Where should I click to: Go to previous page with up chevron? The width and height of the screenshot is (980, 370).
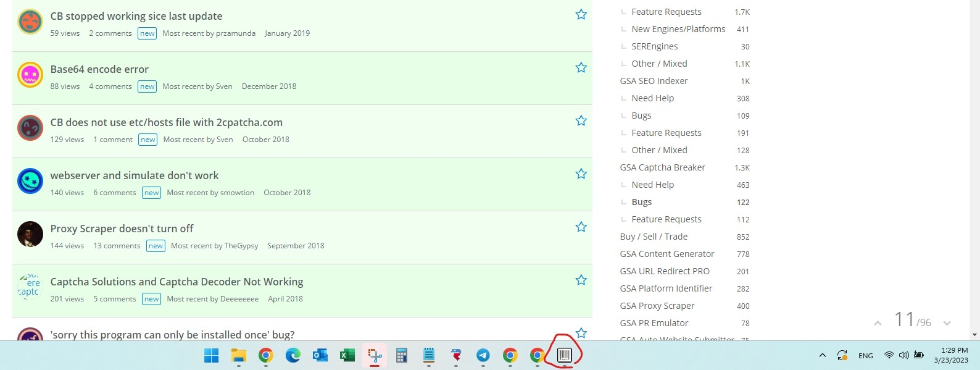pyautogui.click(x=878, y=323)
